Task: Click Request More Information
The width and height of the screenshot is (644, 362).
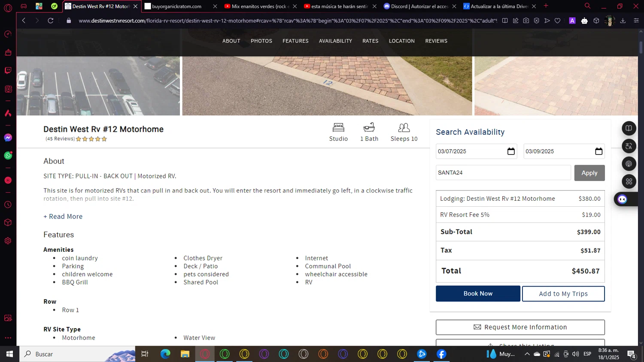Action: (520, 327)
